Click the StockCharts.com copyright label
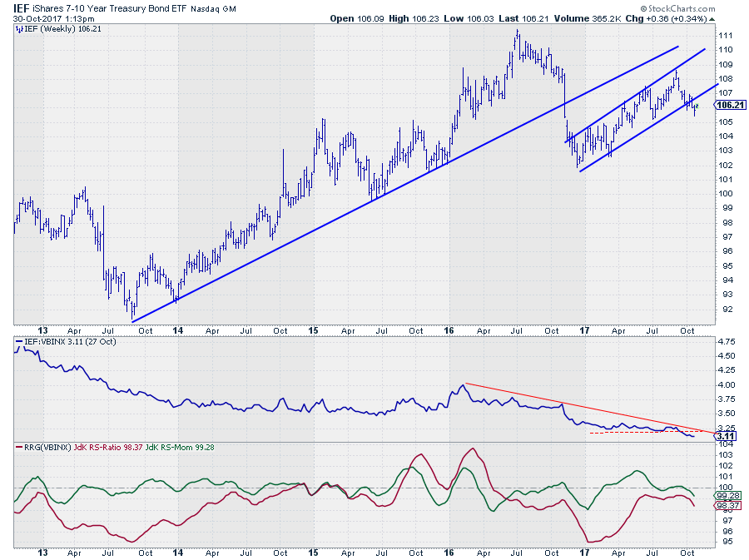The height and width of the screenshot is (560, 749). click(677, 8)
